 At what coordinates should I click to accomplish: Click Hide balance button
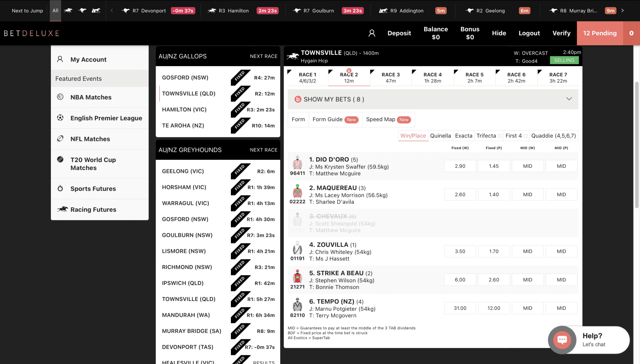pyautogui.click(x=499, y=33)
